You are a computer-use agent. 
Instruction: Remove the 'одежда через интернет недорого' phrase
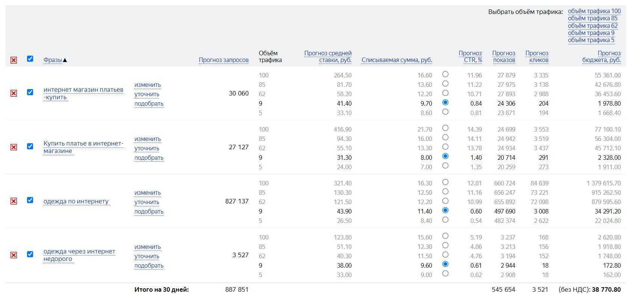point(14,255)
